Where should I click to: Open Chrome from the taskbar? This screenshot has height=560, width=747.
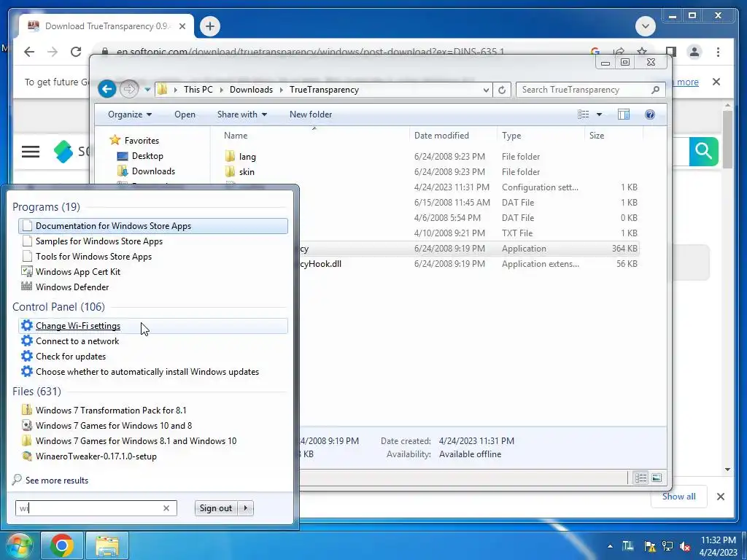[62, 545]
